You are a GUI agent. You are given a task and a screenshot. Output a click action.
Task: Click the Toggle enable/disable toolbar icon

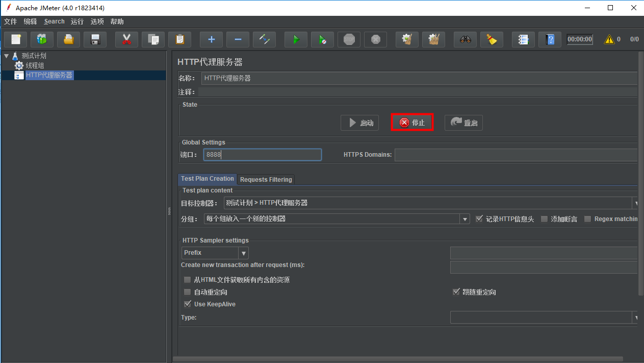[264, 39]
